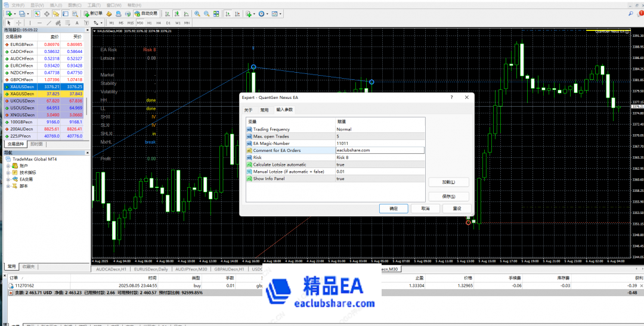
Task: Click the eaclubshare.com comment value field
Action: tap(380, 150)
